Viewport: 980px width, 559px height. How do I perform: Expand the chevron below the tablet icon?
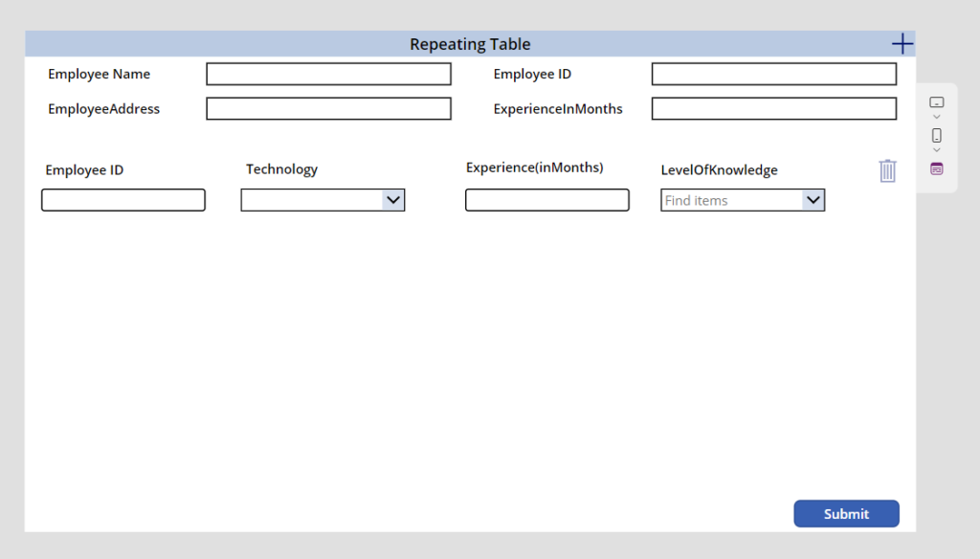pos(936,117)
